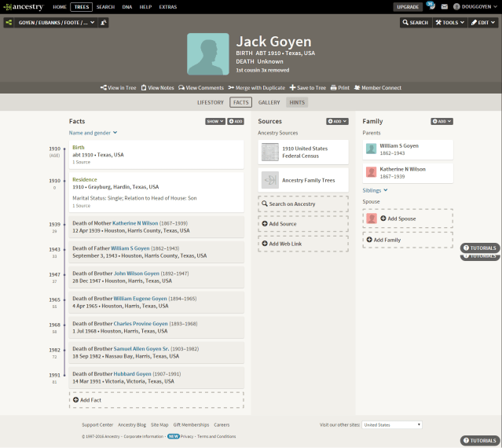Switch to the GALLERY tab

tap(269, 102)
